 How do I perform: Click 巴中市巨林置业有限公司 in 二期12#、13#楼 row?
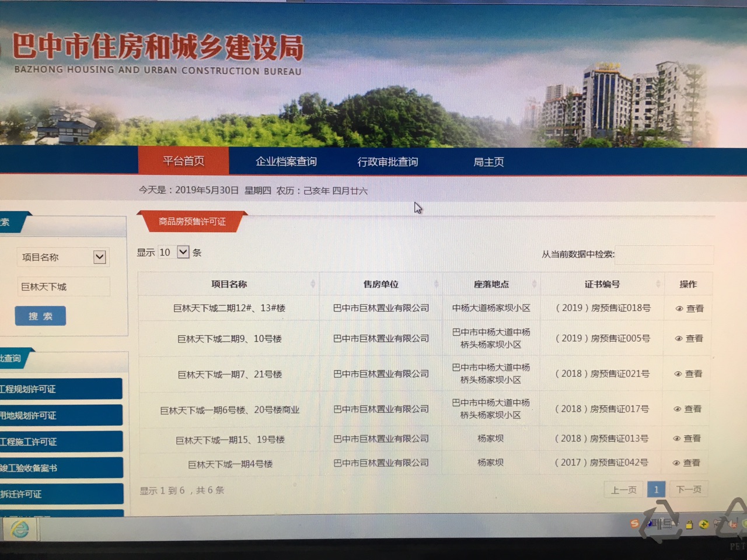click(x=381, y=308)
